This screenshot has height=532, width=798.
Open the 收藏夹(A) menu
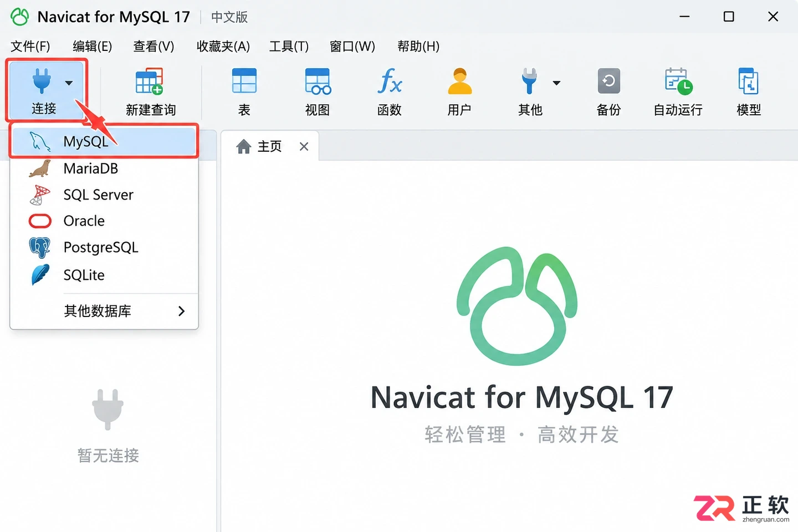pyautogui.click(x=223, y=46)
